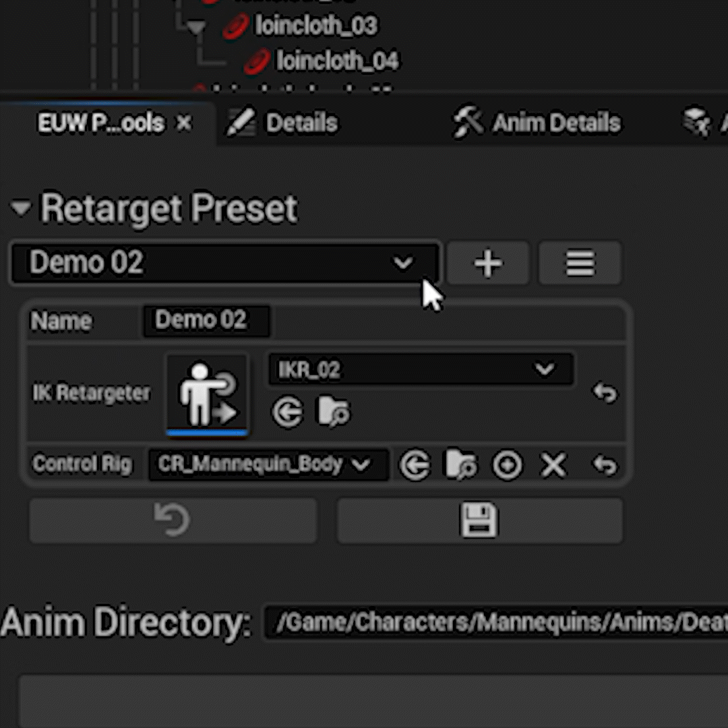Collapse the Retarget Preset section
728x728 pixels.
21,209
